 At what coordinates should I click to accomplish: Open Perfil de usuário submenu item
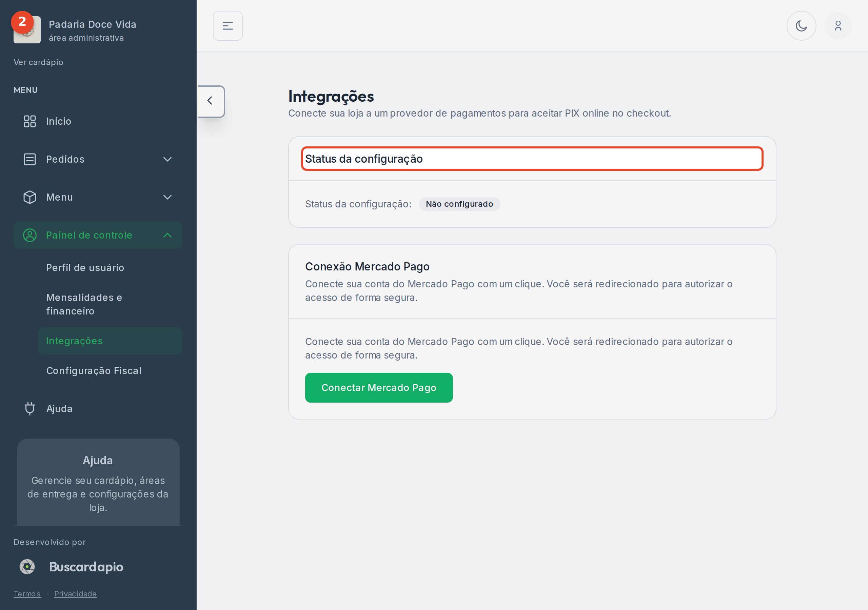[x=110, y=268]
